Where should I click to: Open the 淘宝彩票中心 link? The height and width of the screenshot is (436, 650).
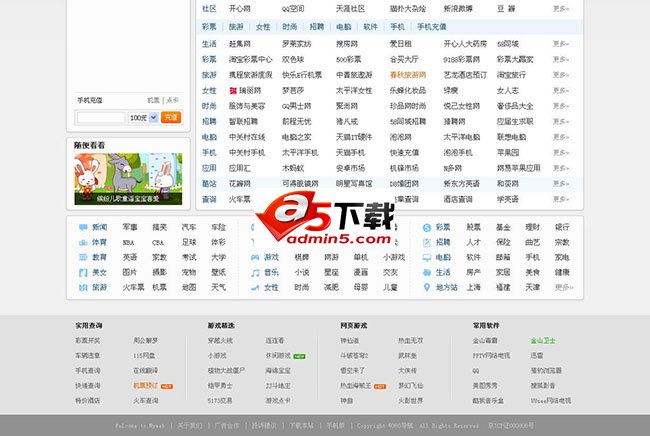[x=250, y=60]
